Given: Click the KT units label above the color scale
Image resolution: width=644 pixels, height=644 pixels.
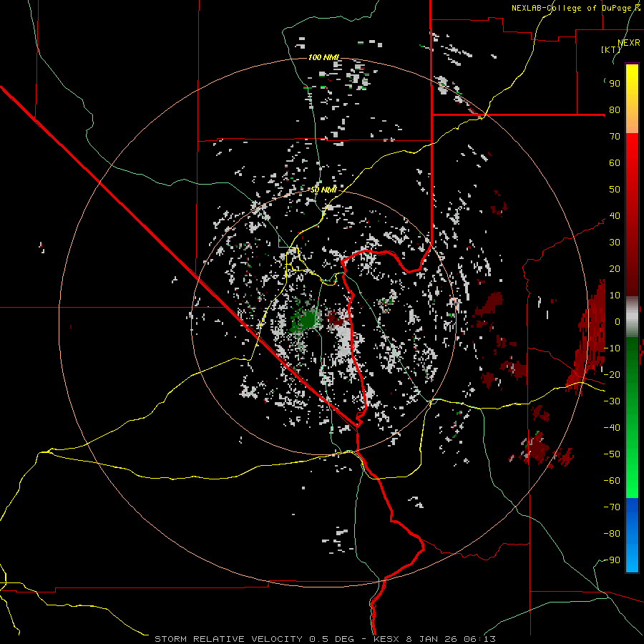Looking at the screenshot, I should point(611,49).
